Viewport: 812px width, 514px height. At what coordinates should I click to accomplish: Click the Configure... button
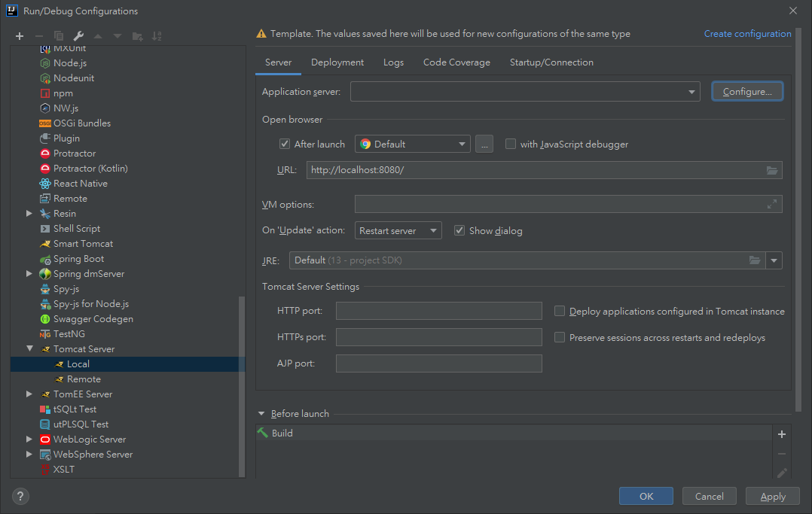click(746, 92)
